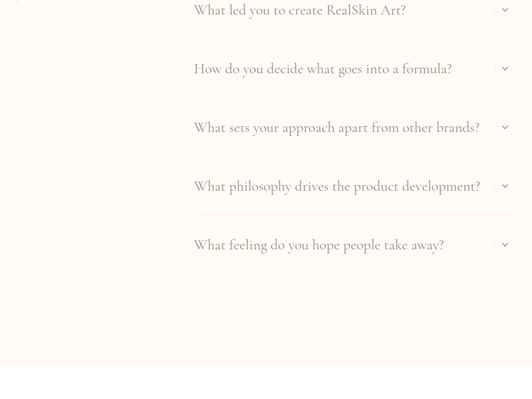Open 'What philosophy drives the product development?' answer
Screen dimensions: 532x399
[x=337, y=187]
